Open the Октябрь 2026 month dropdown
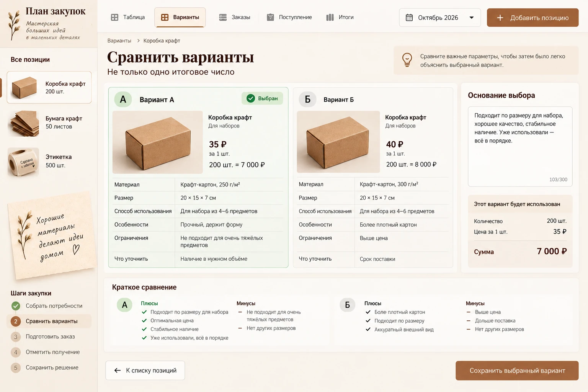Image resolution: width=588 pixels, height=392 pixels. pyautogui.click(x=440, y=18)
